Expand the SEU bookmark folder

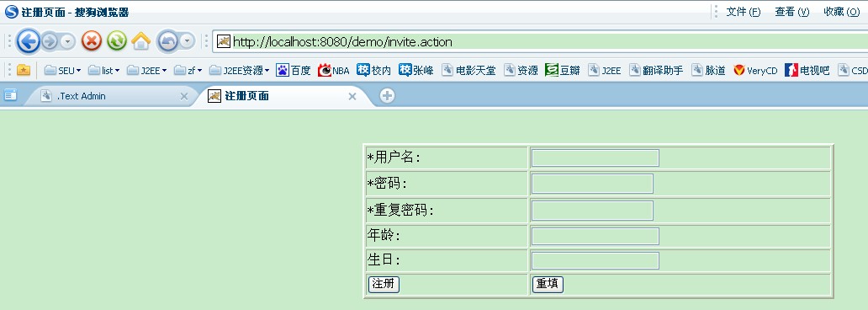tap(62, 71)
